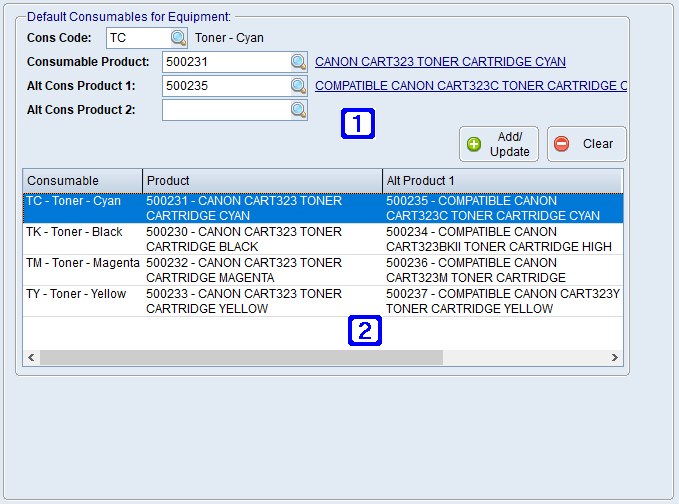Open the Alt Cons Product 2 lookup magnifier
The image size is (679, 504).
298,110
